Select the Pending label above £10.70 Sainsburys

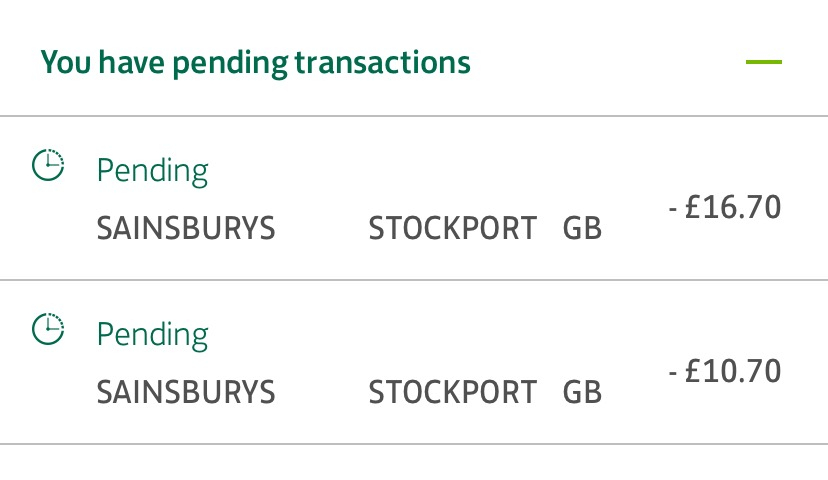tap(153, 336)
